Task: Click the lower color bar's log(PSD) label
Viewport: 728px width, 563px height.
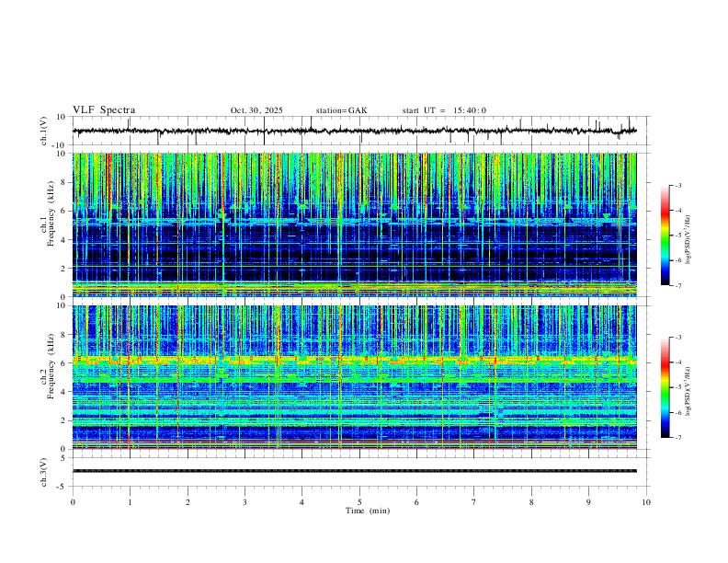Action: 688,391
